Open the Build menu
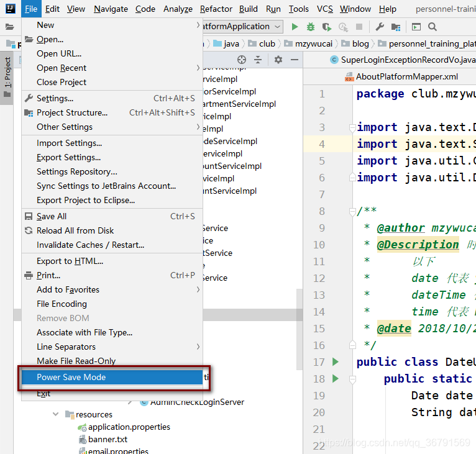476x454 pixels. click(249, 9)
